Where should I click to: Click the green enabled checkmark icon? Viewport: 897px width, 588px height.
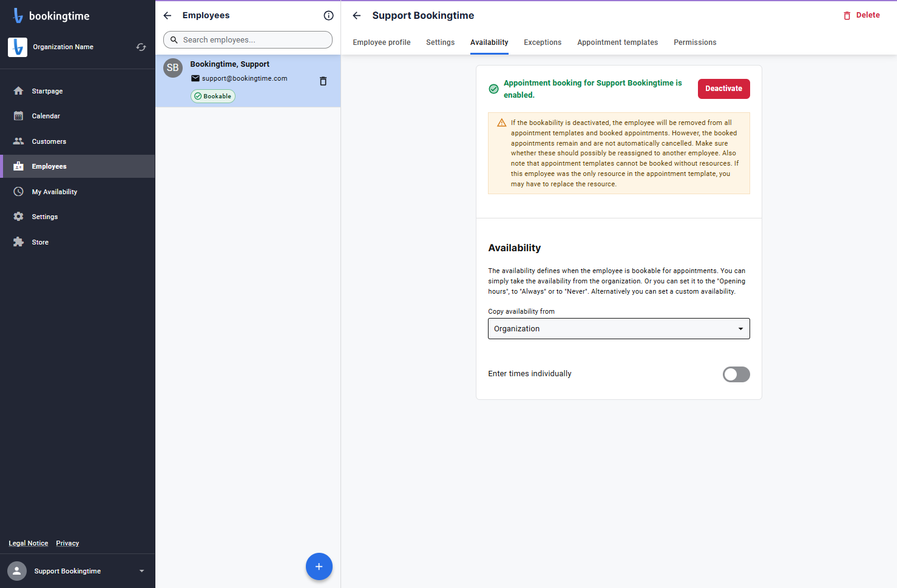tap(494, 89)
